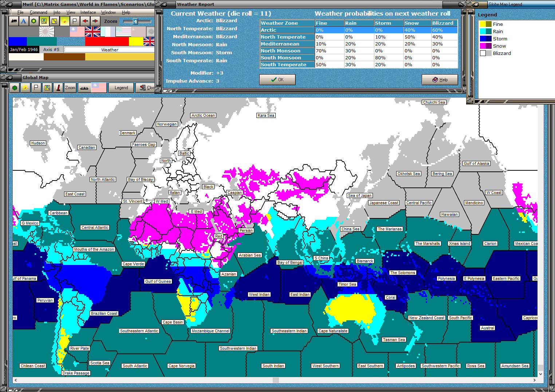Viewport: 555px width, 392px height.
Task: Click the ship silhouette icon in Global Map
Action: coord(84,87)
